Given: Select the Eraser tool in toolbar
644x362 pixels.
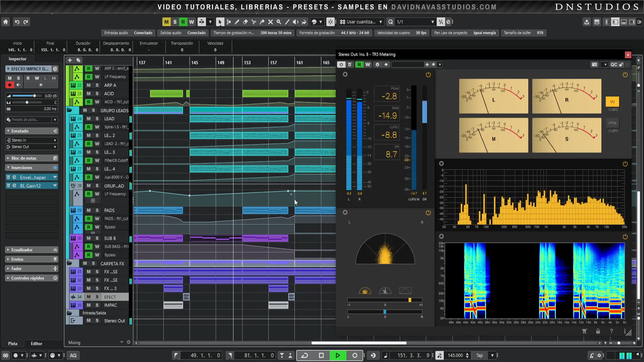Looking at the screenshot, I should pyautogui.click(x=245, y=22).
